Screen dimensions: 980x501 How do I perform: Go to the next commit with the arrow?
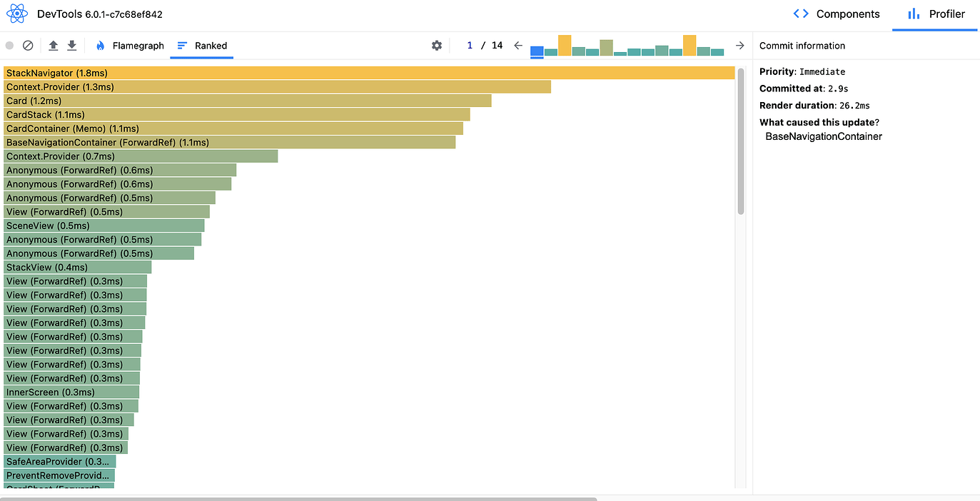point(739,45)
